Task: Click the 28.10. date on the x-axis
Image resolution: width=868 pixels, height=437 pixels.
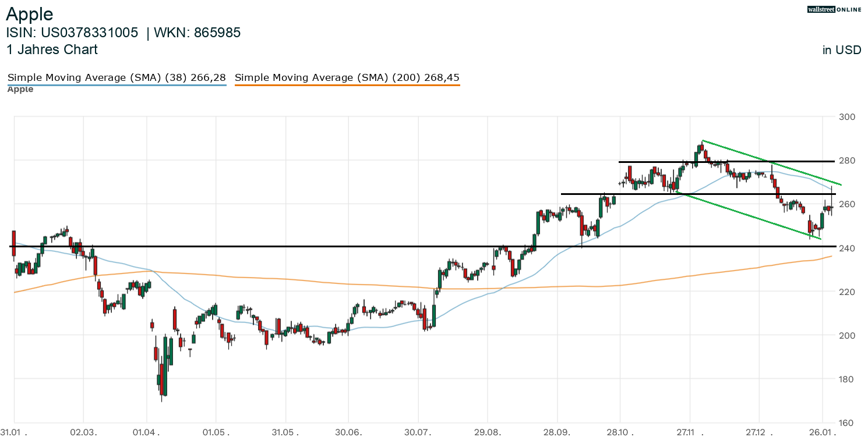Action: (620, 432)
